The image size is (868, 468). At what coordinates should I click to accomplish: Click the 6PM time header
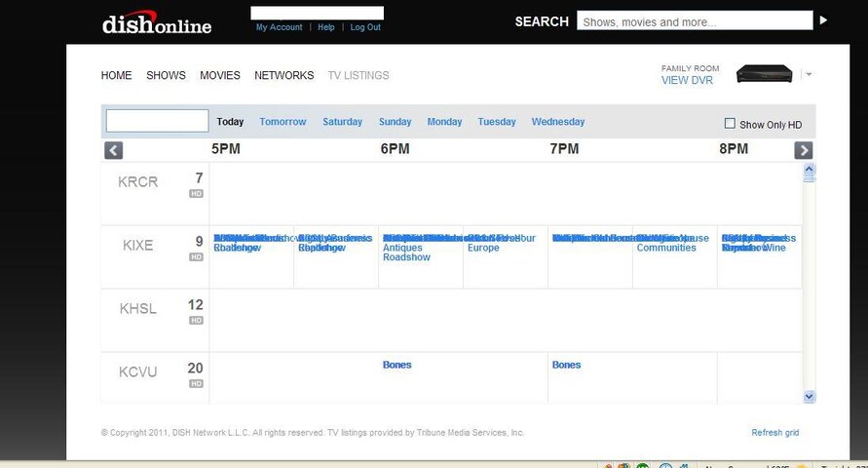(395, 149)
